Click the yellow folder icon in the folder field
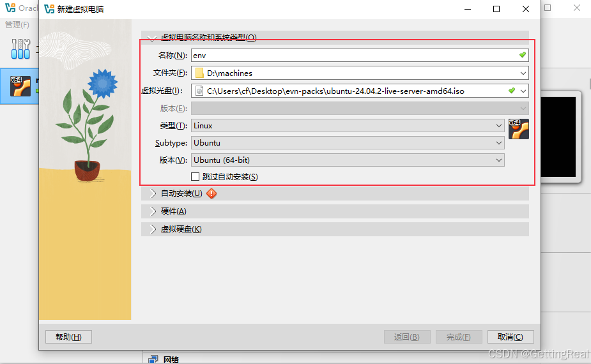Viewport: 591px width, 364px height. click(x=199, y=73)
